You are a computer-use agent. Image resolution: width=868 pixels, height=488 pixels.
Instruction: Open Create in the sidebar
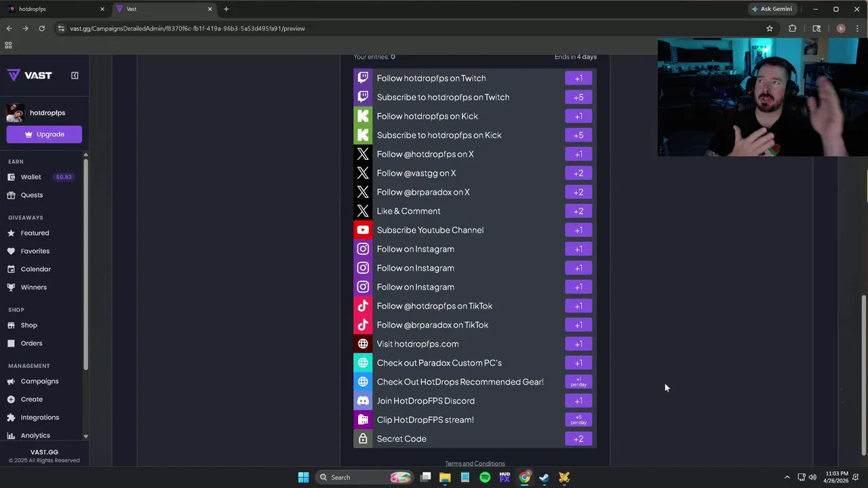point(31,399)
